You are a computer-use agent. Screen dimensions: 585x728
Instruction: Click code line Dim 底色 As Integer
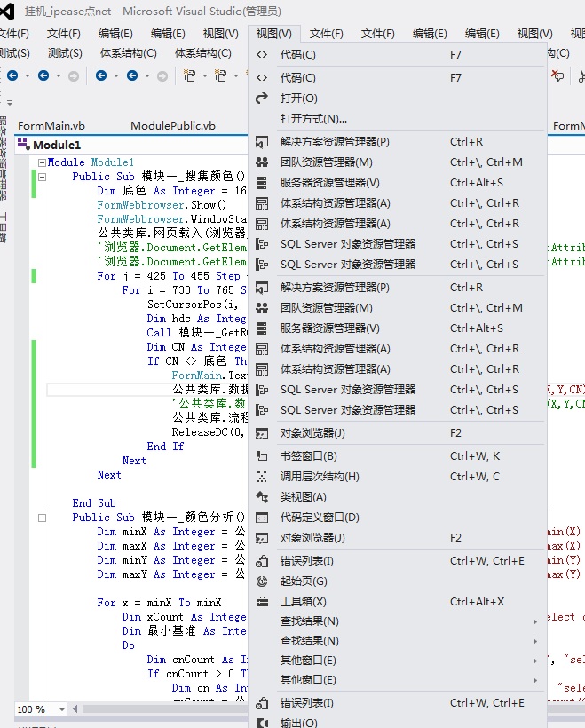click(x=172, y=191)
